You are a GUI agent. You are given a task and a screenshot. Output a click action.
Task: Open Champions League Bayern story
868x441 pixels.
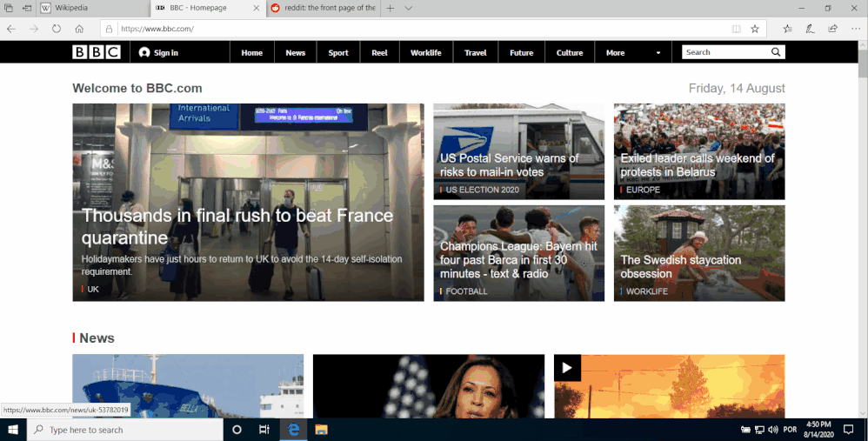coord(518,260)
